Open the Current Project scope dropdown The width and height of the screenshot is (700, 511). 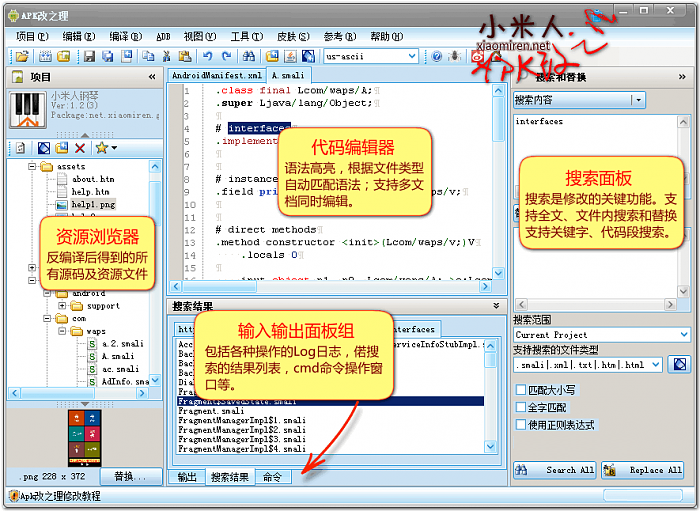[x=684, y=334]
